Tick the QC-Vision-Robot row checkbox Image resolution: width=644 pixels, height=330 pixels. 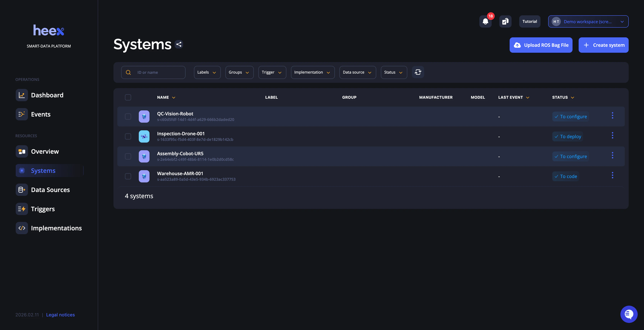128,117
